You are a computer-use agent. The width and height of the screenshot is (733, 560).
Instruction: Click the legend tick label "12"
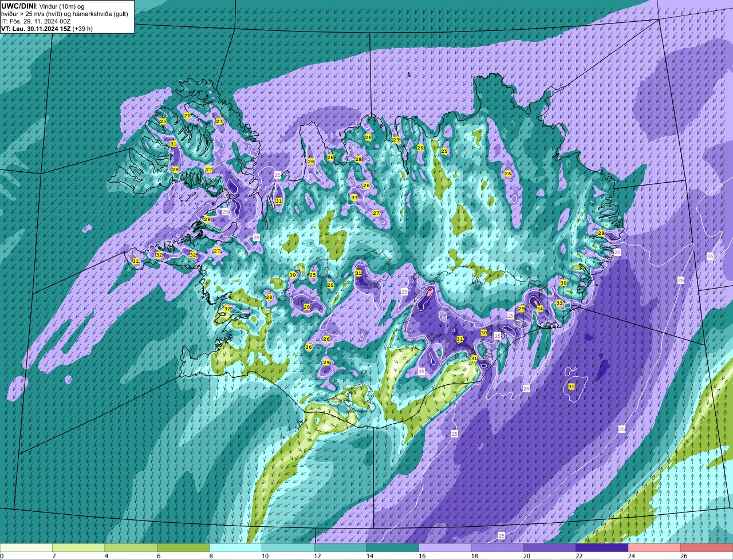pos(317,556)
